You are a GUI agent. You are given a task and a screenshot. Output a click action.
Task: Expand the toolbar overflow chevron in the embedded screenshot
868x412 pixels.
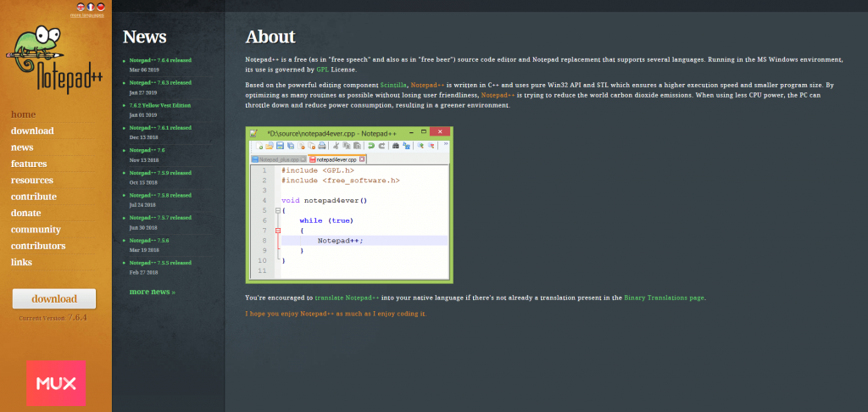446,143
